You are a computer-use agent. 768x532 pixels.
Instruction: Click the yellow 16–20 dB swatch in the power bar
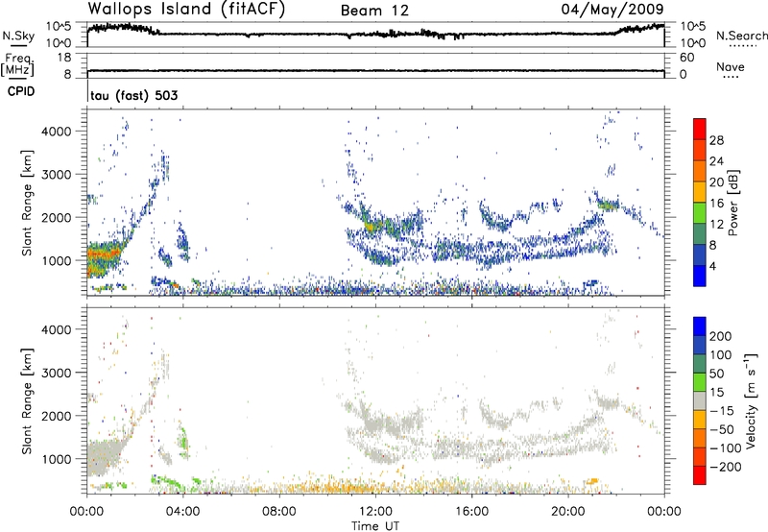point(700,192)
